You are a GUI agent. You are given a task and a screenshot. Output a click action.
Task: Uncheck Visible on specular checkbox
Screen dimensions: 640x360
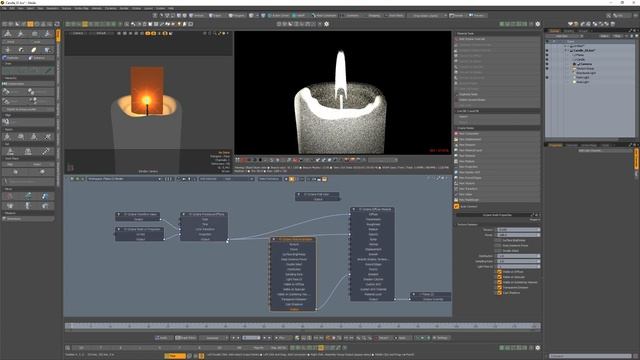499,277
